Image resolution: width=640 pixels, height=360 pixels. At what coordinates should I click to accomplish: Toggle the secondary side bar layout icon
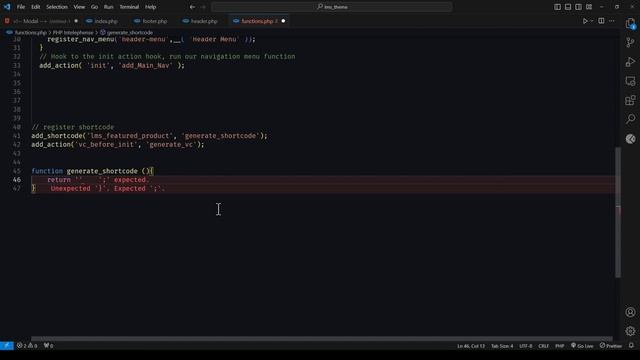click(x=578, y=7)
